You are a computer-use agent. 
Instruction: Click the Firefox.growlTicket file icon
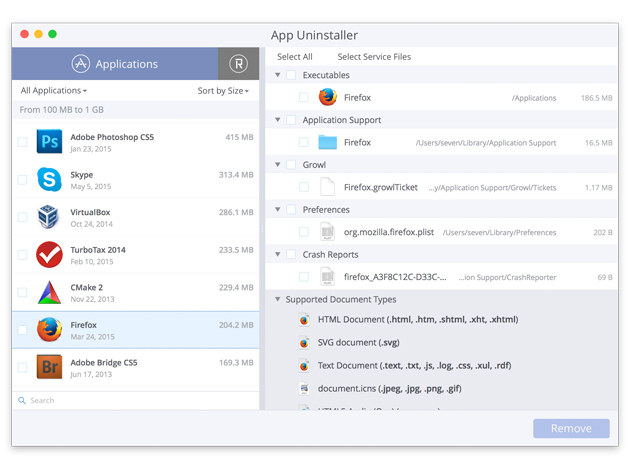click(x=327, y=187)
